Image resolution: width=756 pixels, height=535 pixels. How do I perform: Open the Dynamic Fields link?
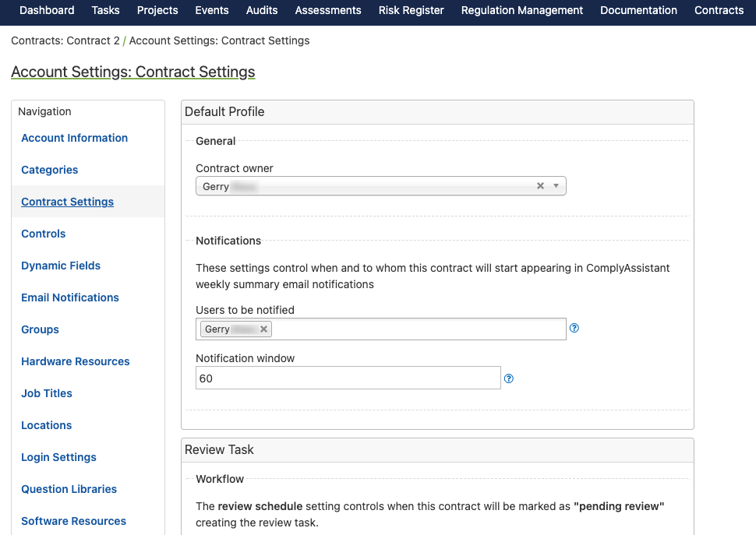coord(61,266)
